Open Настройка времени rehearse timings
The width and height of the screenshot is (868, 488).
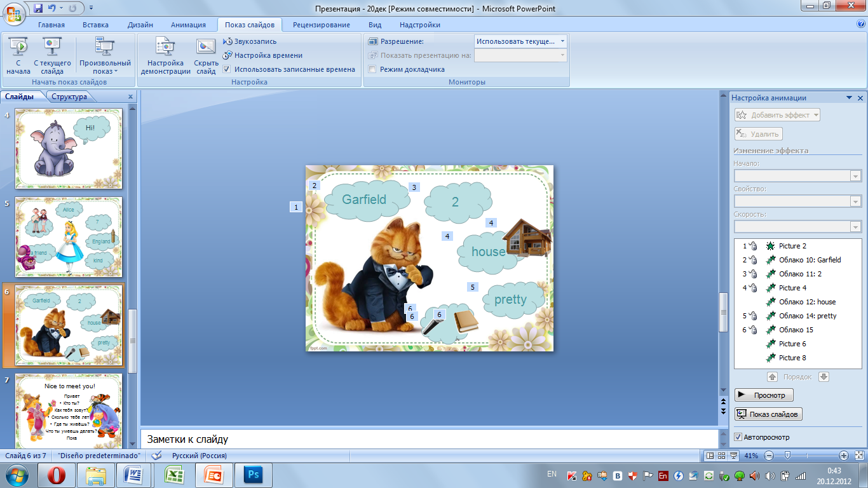[x=262, y=55]
